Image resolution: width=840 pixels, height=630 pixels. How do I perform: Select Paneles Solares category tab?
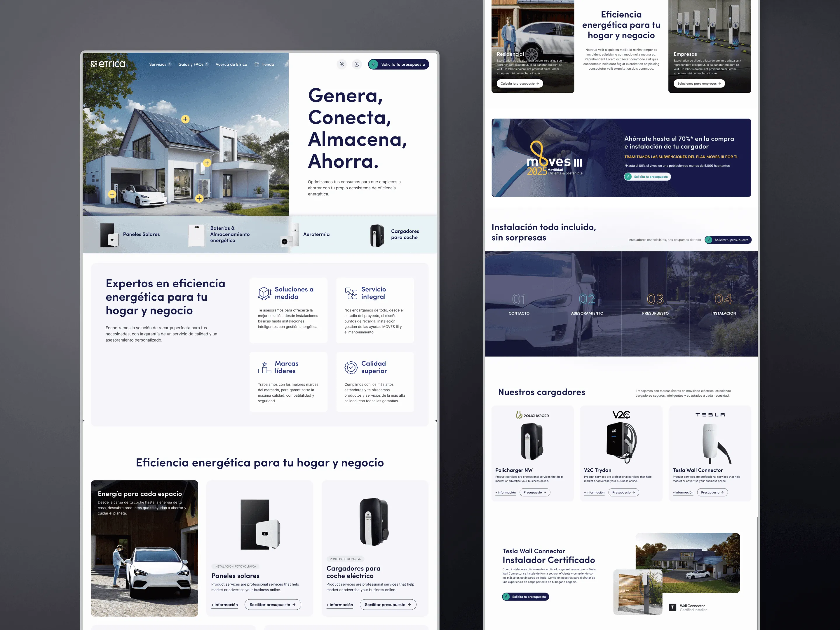130,235
